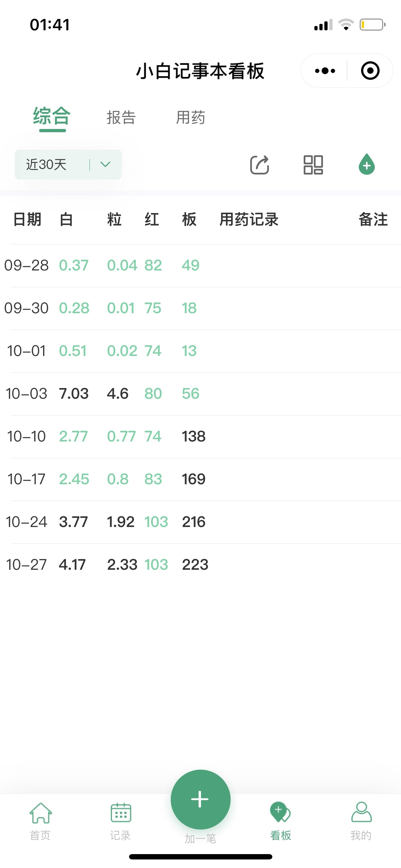This screenshot has height=868, width=401.
Task: Switch to 用药 tab
Action: click(x=191, y=118)
